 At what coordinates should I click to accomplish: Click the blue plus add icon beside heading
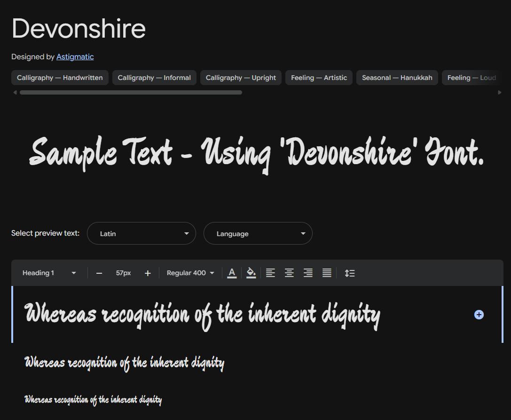click(479, 315)
